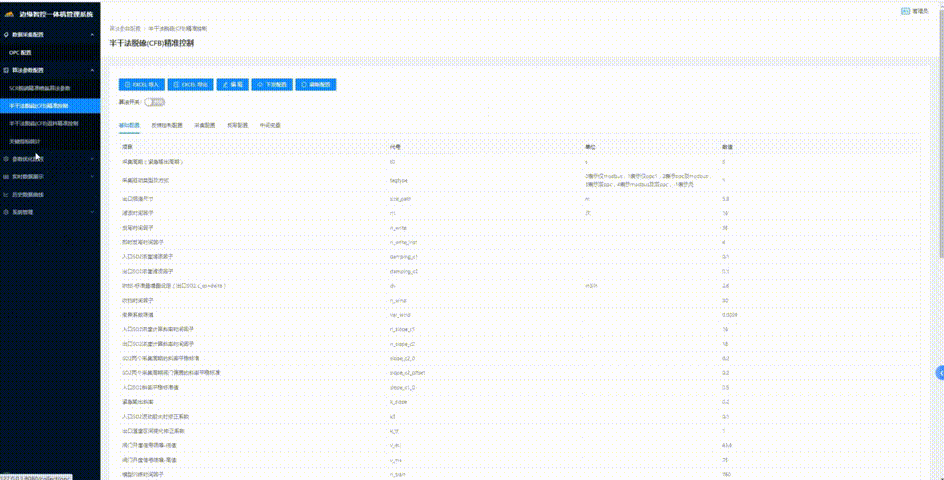Collapse the 数据采集配置 sidebar group
Viewport: 944px width, 480px height.
click(x=91, y=34)
